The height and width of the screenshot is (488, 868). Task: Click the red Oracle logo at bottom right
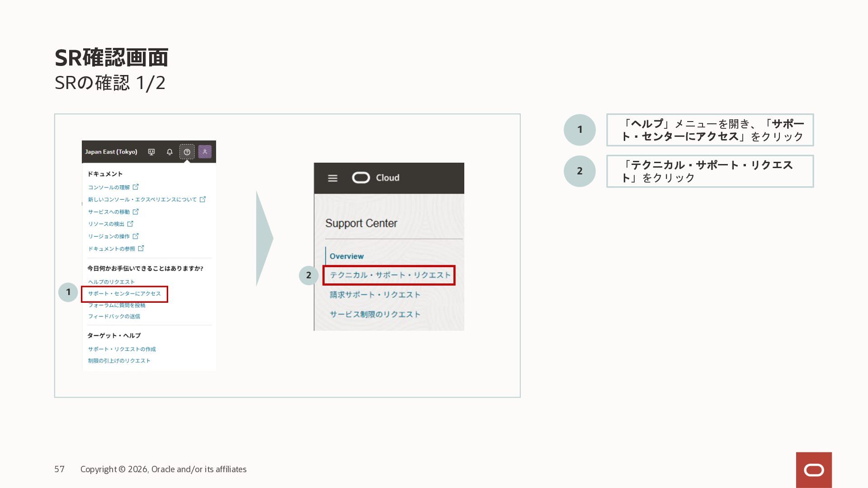(x=814, y=470)
